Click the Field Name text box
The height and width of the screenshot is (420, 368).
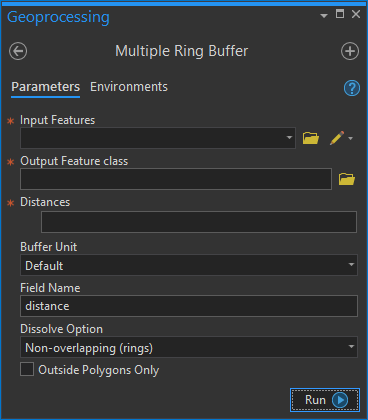189,306
